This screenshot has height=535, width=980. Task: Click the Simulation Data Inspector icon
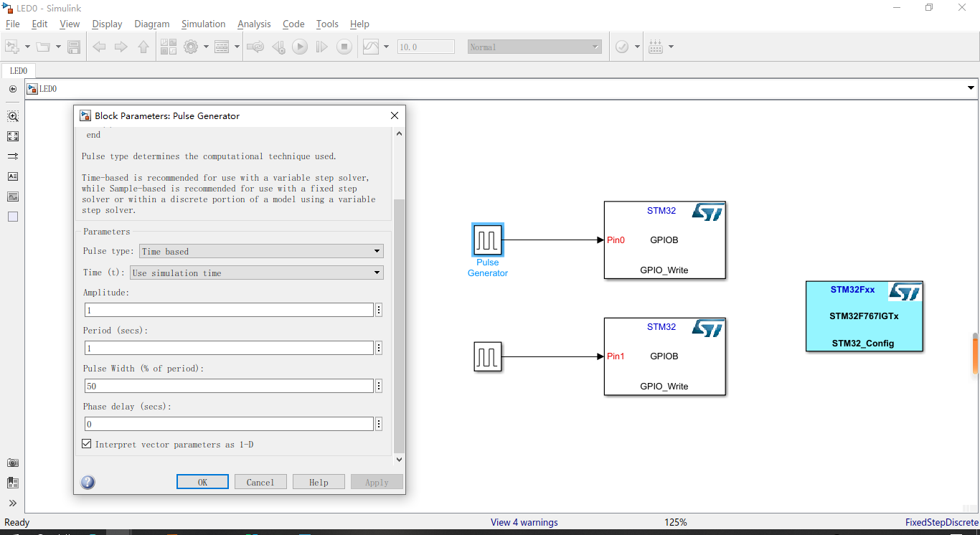point(370,47)
